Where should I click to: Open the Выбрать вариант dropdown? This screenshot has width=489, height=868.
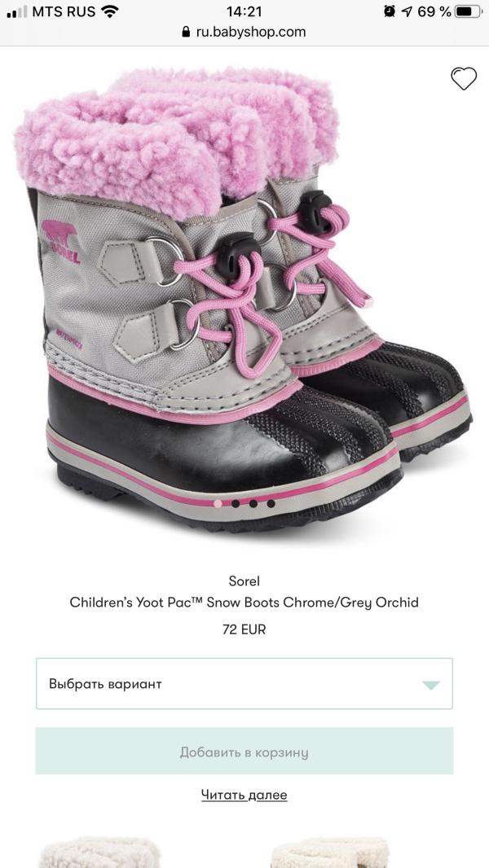pos(244,684)
